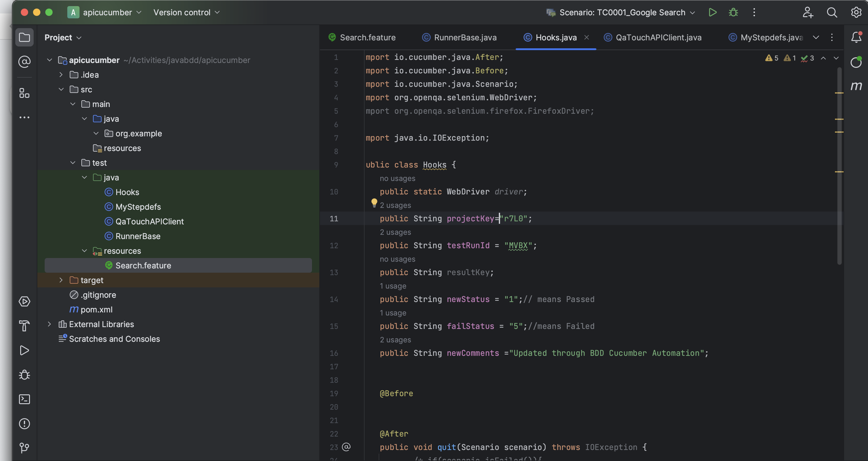This screenshot has height=461, width=868.
Task: Open the Problems tool window icon
Action: 24,424
